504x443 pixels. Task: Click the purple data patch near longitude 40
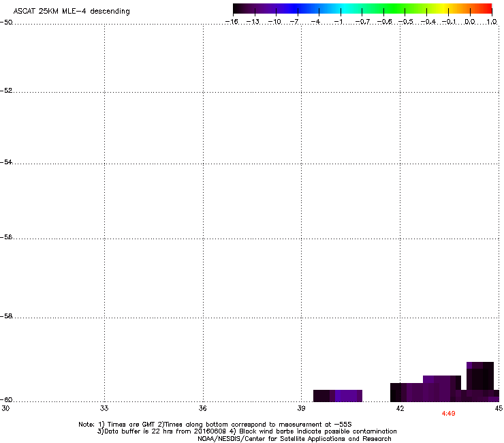coord(338,396)
